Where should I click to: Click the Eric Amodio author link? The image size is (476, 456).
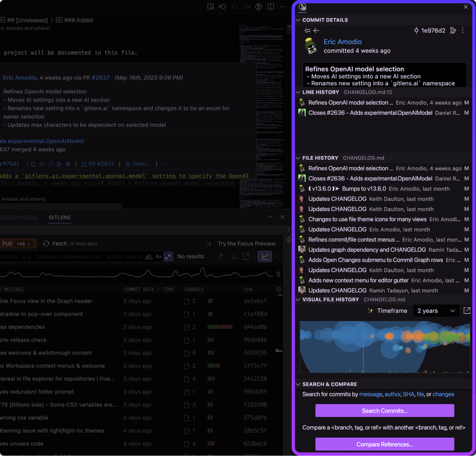coord(343,42)
